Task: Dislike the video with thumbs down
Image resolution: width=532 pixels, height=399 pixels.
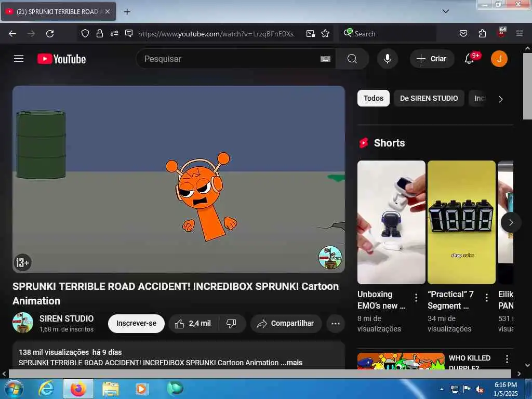Action: click(232, 323)
